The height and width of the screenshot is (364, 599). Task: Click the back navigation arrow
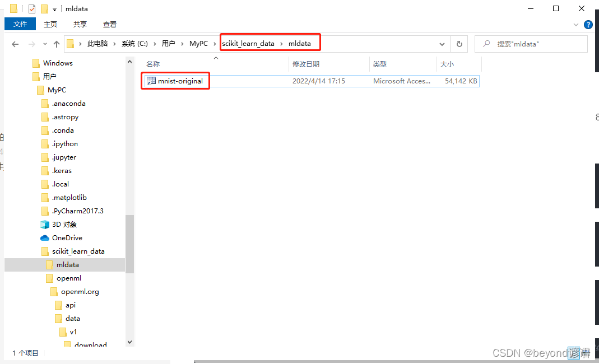(15, 44)
